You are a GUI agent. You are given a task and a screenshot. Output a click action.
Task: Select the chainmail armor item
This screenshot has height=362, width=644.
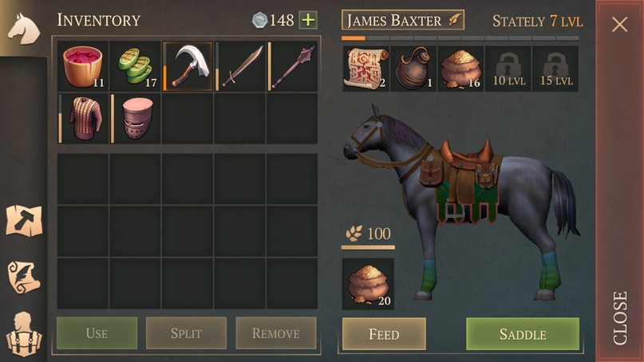tap(83, 118)
